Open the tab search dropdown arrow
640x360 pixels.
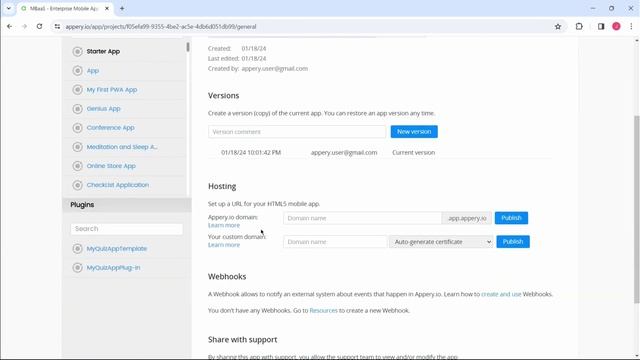[9, 8]
